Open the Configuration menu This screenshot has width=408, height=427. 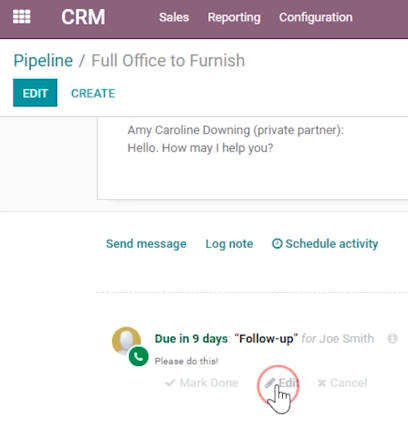316,17
